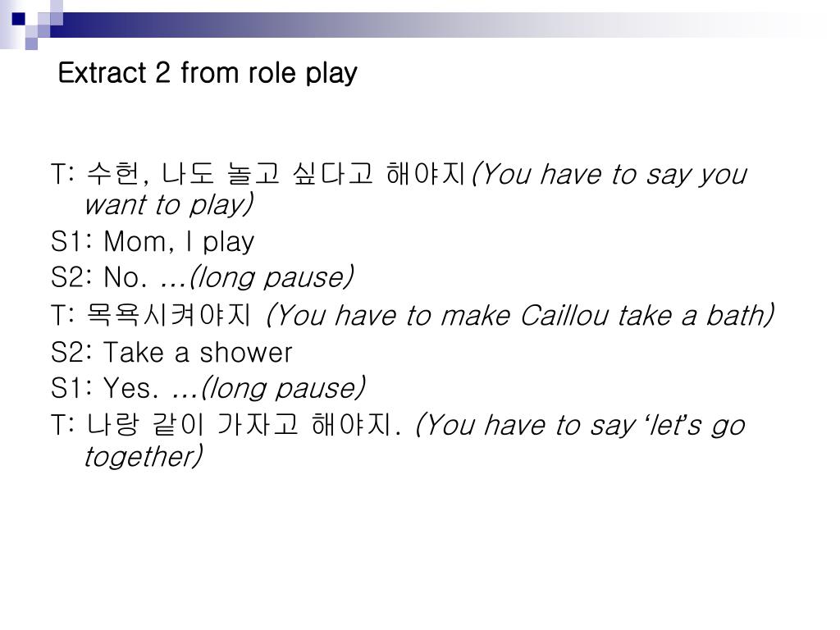
Task: Click the blue gradient header bar
Action: [x=428, y=25]
